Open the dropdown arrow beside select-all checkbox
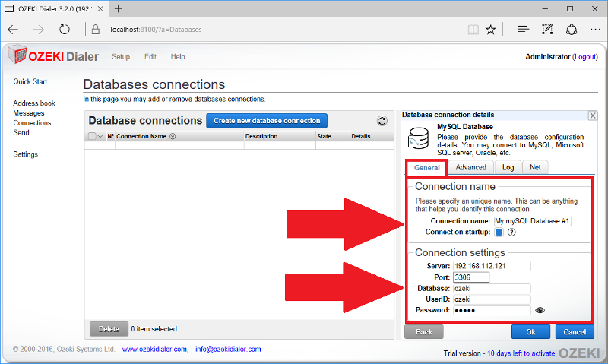This screenshot has height=364, width=608. coord(100,137)
